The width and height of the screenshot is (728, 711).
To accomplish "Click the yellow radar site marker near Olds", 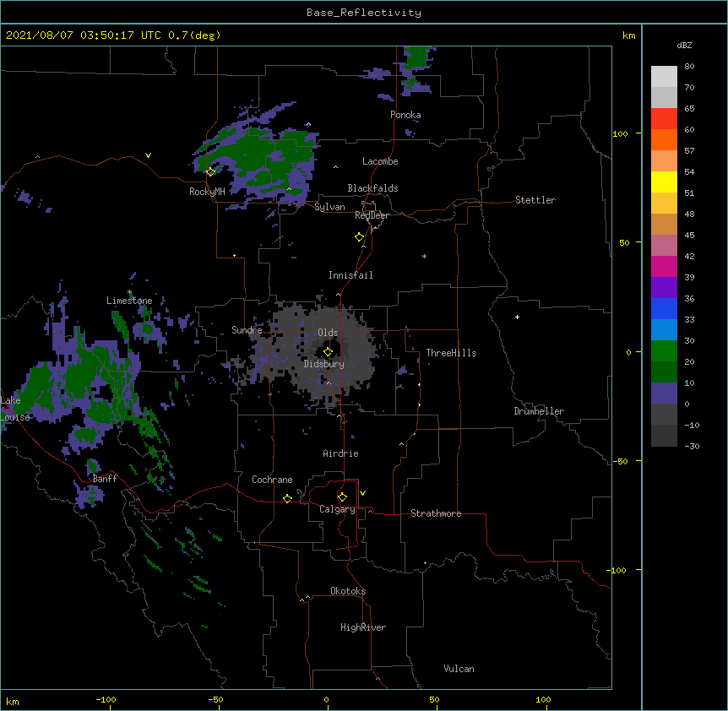I will pos(328,351).
